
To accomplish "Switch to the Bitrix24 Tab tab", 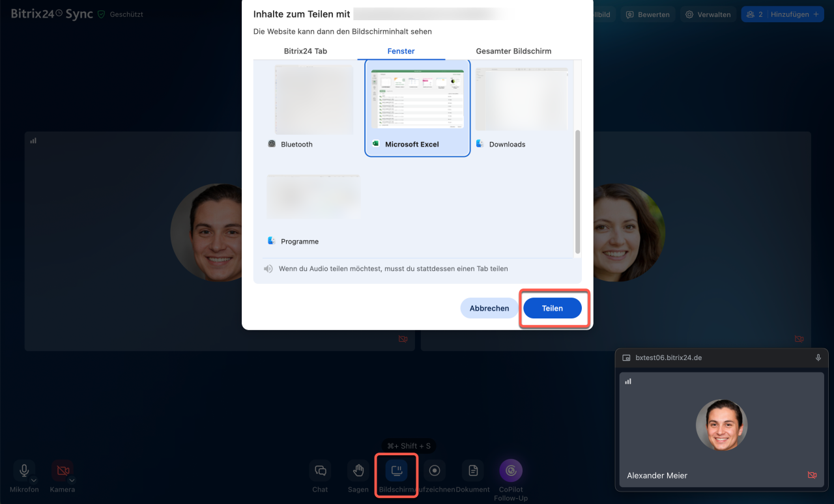I will (x=306, y=51).
